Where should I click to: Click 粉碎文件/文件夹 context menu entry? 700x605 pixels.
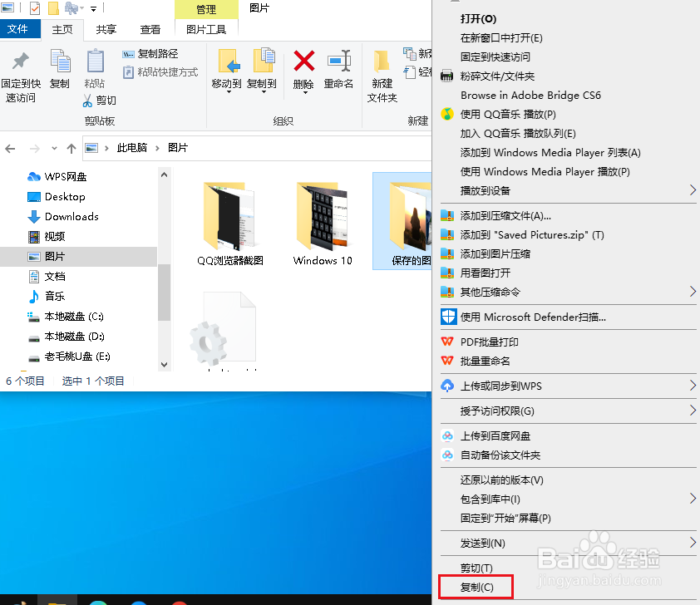pos(497,76)
